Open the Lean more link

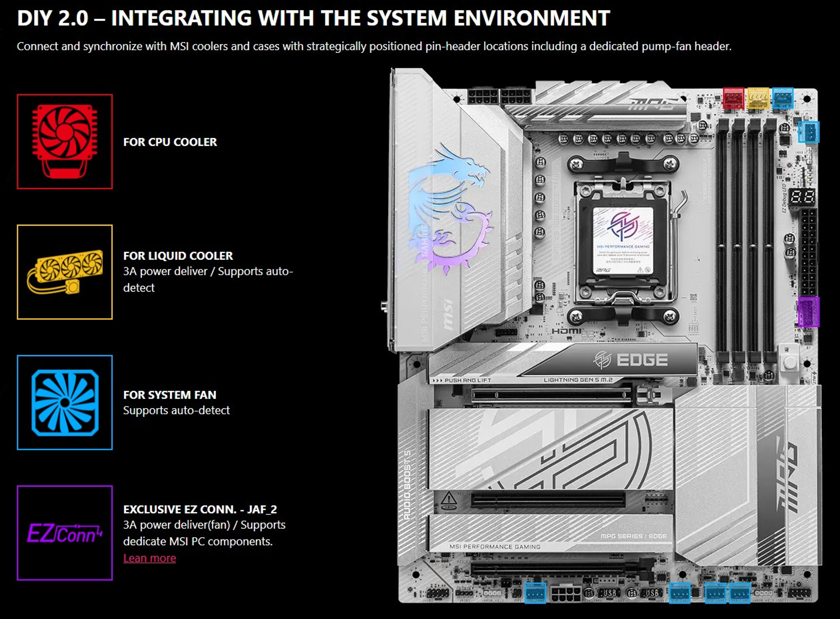coord(150,558)
